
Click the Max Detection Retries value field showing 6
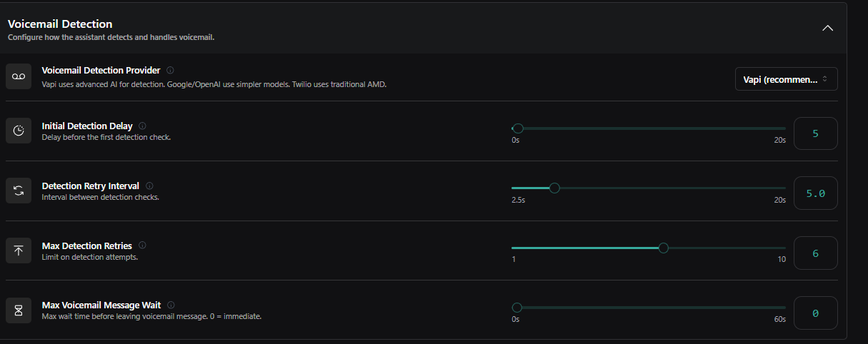click(x=815, y=253)
